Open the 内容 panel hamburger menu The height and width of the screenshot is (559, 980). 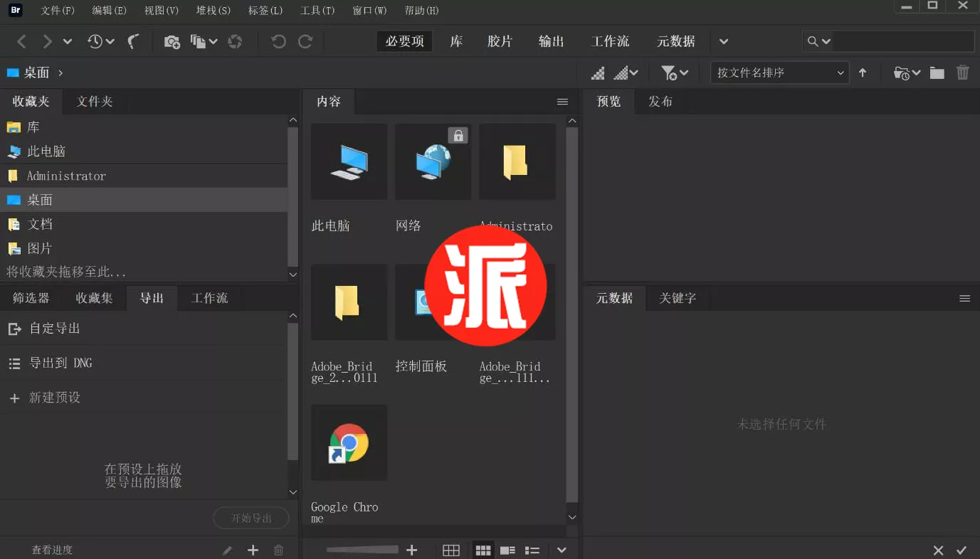point(562,102)
